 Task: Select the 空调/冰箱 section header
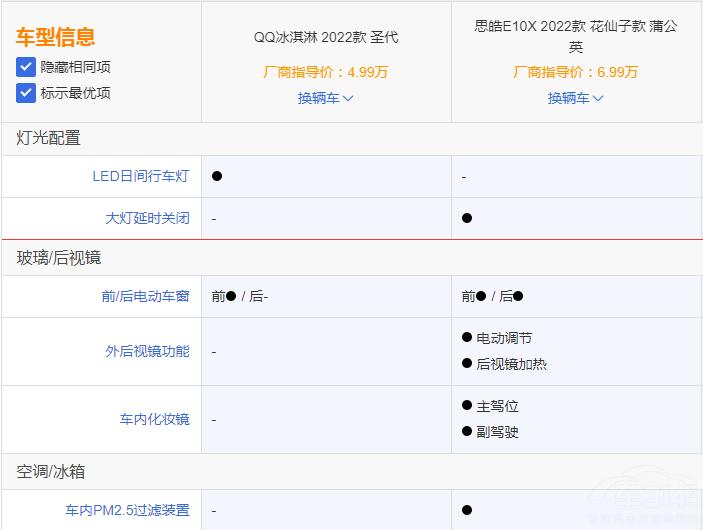coord(51,472)
